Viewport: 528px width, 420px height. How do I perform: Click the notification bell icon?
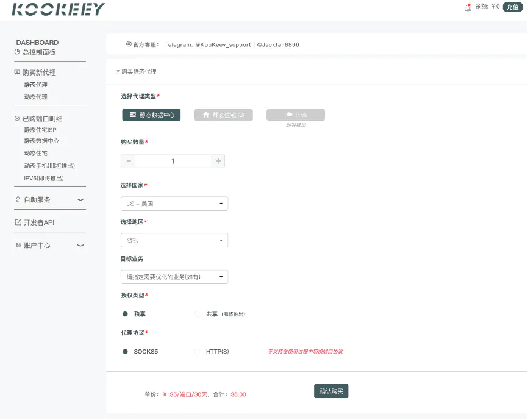click(468, 7)
